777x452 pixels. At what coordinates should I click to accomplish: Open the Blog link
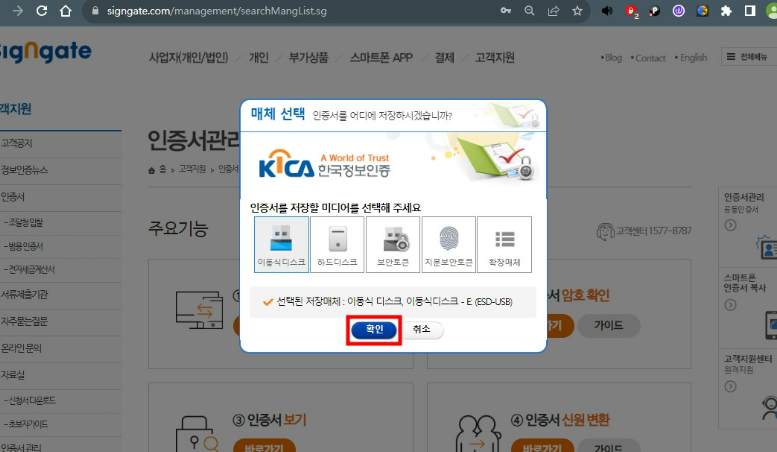pos(613,57)
